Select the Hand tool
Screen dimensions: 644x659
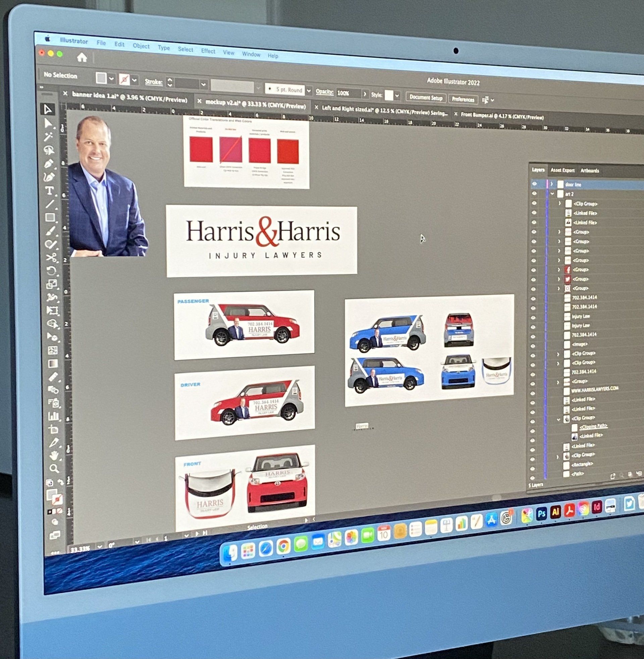[54, 455]
